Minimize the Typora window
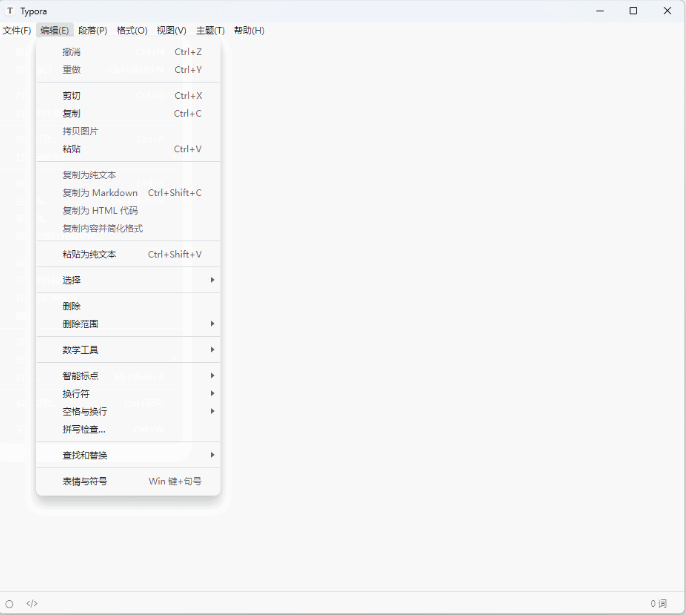Image resolution: width=686 pixels, height=615 pixels. 600,11
